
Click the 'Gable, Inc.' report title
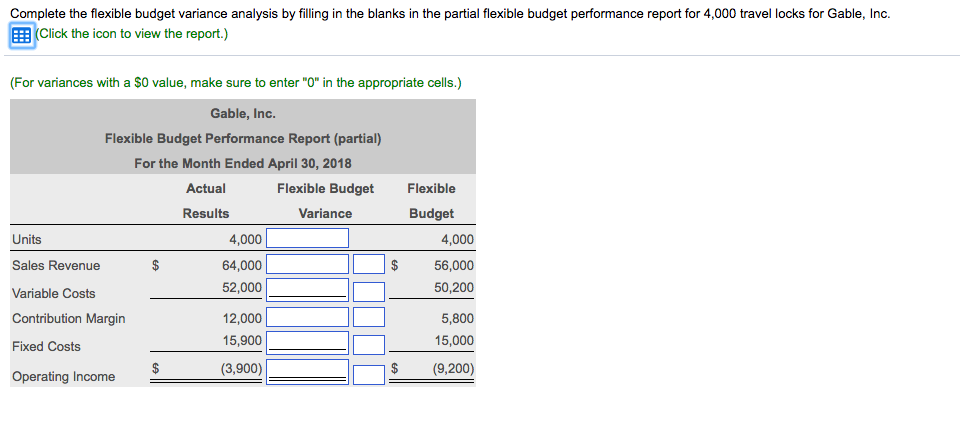243,113
